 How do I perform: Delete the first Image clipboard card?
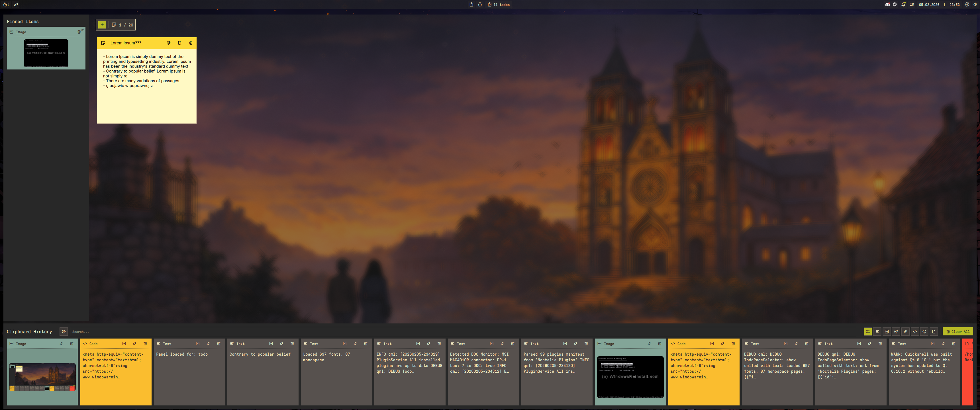coord(72,343)
